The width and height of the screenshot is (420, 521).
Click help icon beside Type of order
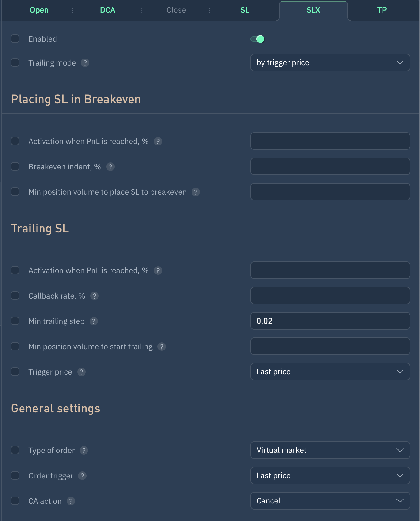tap(84, 450)
